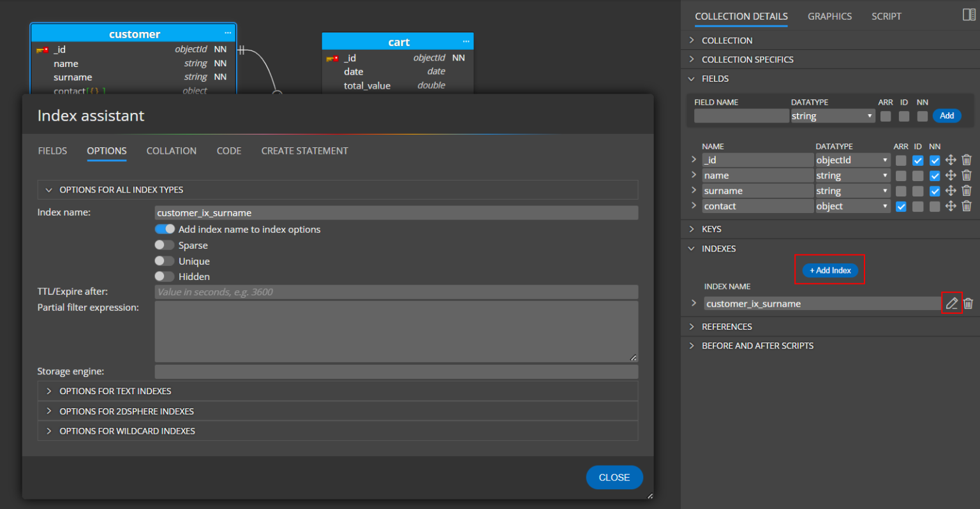Edit the customer_ix_surname index via pencil icon
This screenshot has width=980, height=509.
pos(952,303)
